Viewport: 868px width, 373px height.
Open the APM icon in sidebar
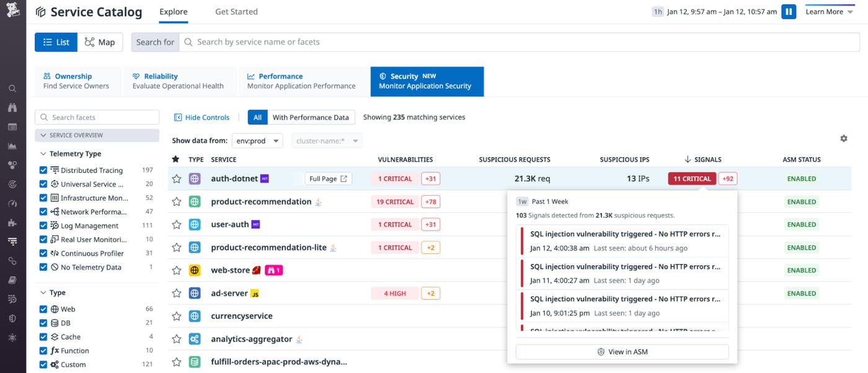[12, 242]
